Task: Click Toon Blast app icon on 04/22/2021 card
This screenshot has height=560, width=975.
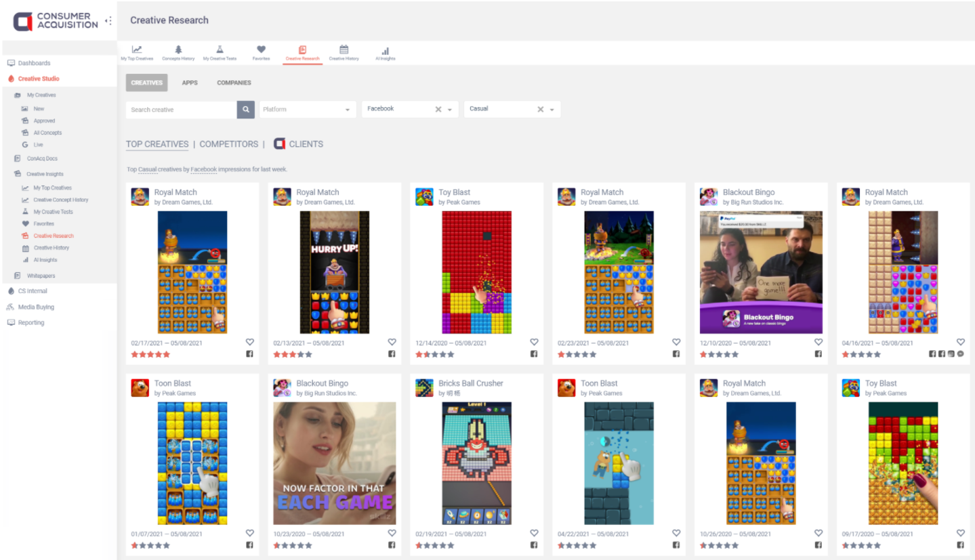Action: coord(566,388)
